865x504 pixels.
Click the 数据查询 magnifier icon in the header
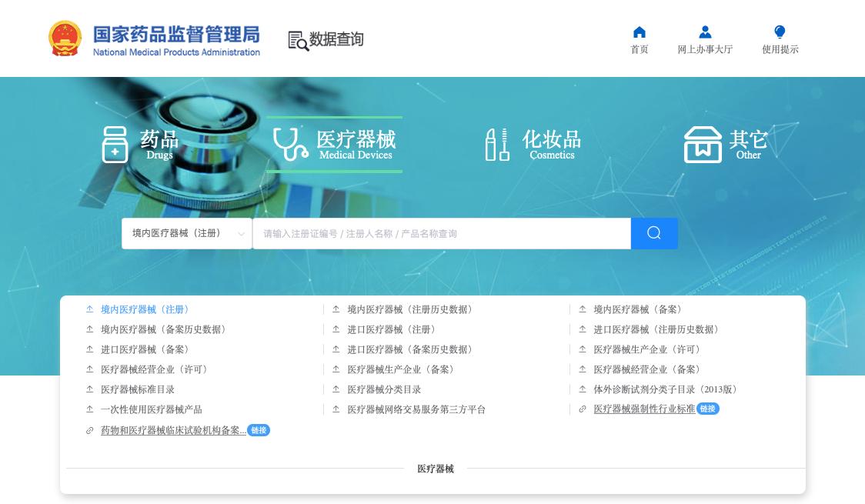click(x=297, y=40)
